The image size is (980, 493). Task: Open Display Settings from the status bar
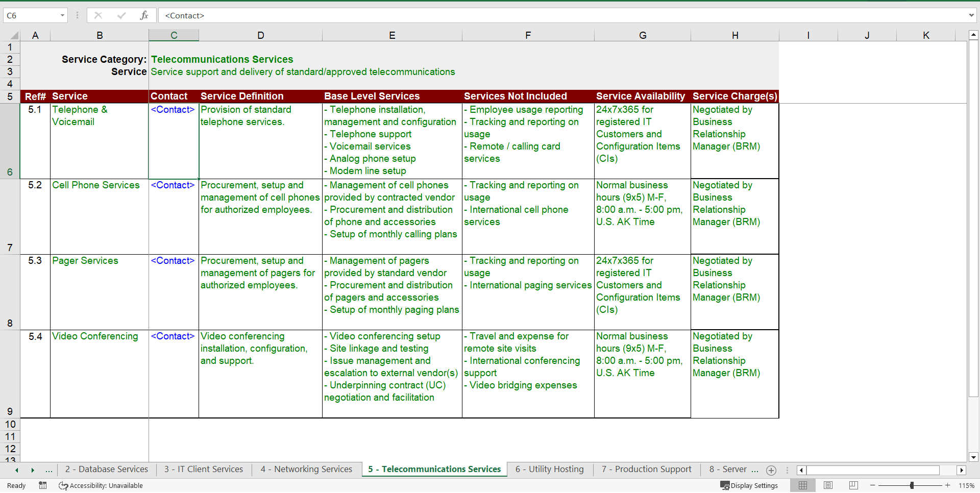[x=749, y=485]
